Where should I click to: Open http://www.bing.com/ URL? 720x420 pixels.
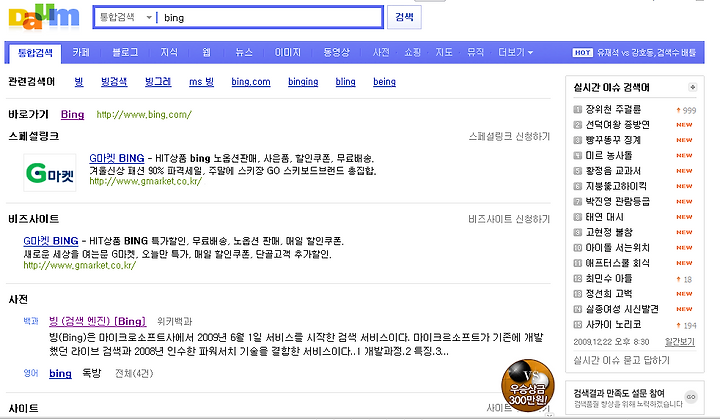(144, 114)
